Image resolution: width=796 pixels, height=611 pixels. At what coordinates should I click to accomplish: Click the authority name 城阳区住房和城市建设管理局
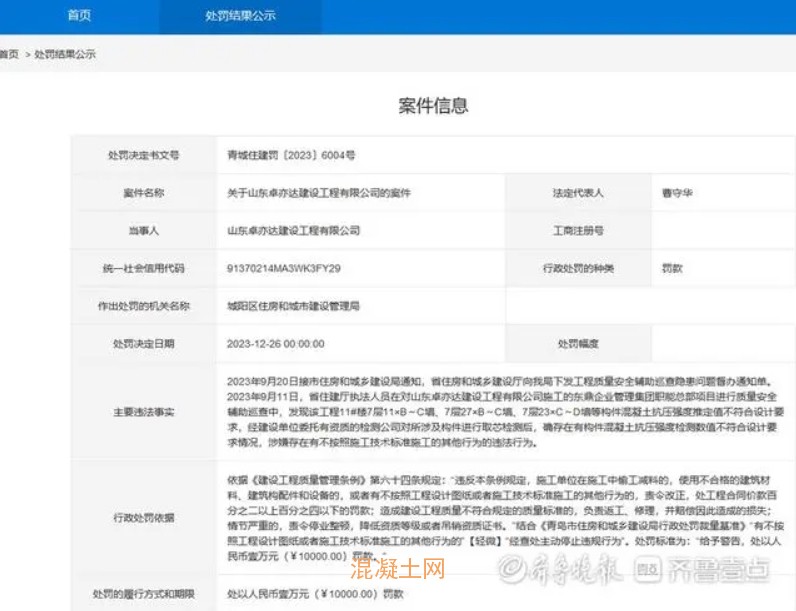pyautogui.click(x=293, y=306)
